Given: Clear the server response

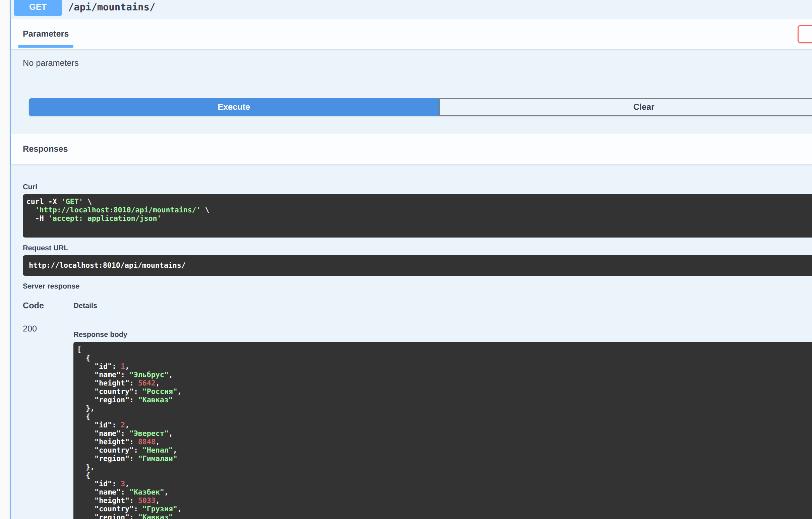Looking at the screenshot, I should coord(643,107).
